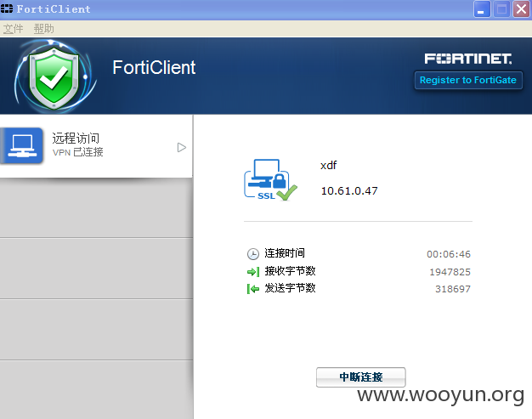532x419 pixels.
Task: Click Register to FortiGate button
Action: click(x=468, y=80)
